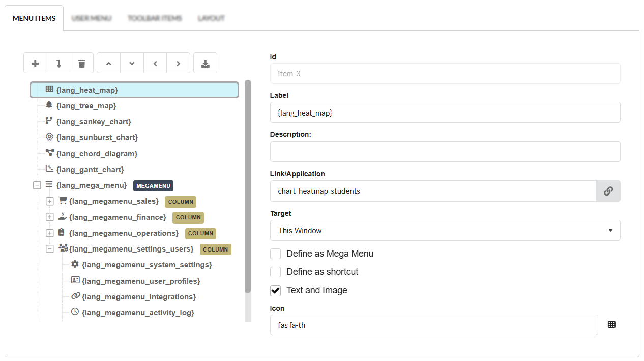Enable the Define as Mega Menu checkbox
The height and width of the screenshot is (361, 644).
tap(275, 253)
